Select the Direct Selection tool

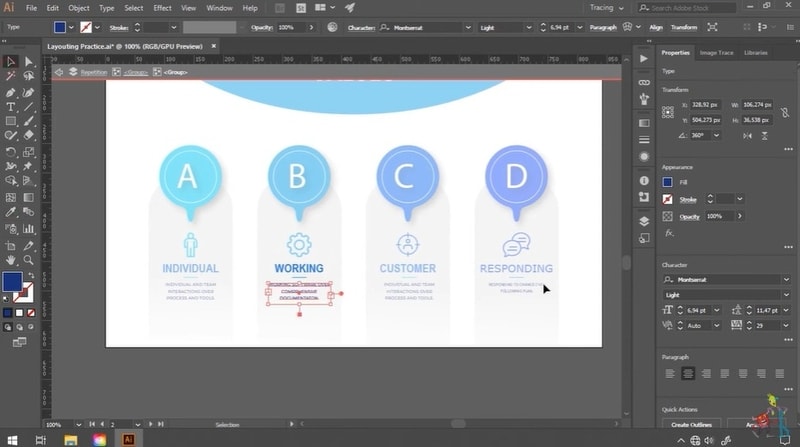pyautogui.click(x=28, y=61)
